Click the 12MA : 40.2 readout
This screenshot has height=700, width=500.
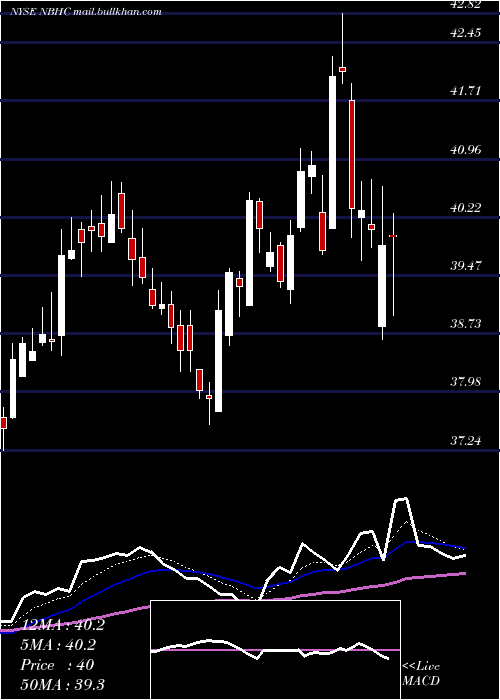click(x=62, y=625)
